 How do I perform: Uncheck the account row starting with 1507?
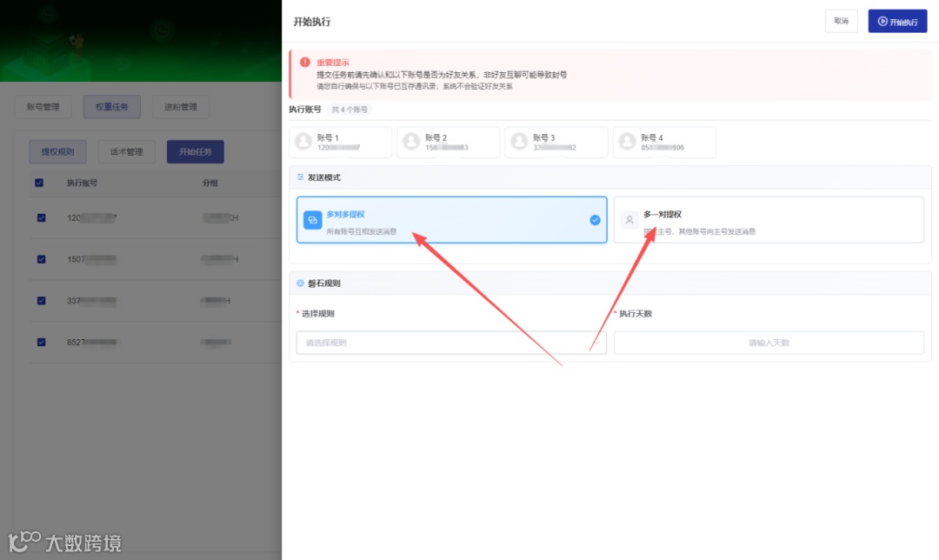pyautogui.click(x=39, y=259)
